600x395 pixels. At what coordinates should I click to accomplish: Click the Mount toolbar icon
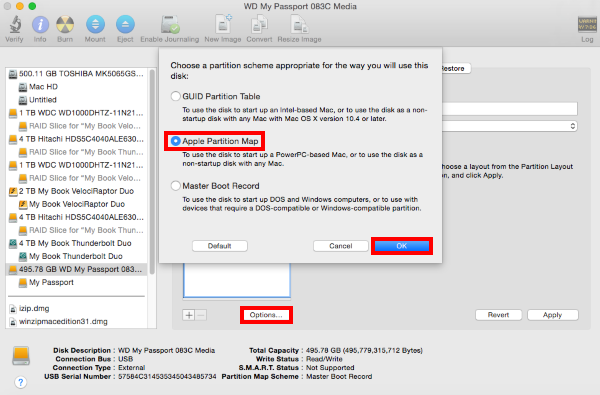pyautogui.click(x=95, y=24)
